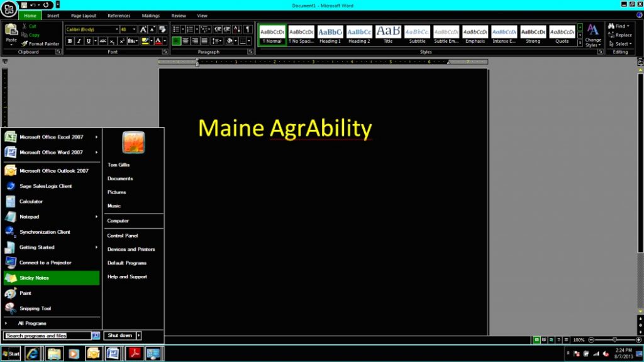Expand the font size dropdown

135,30
